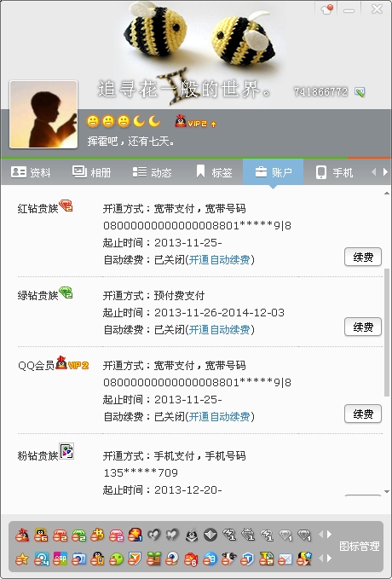Open 图标管理 icon management
Screen dimensions: 392x579
(x=359, y=547)
